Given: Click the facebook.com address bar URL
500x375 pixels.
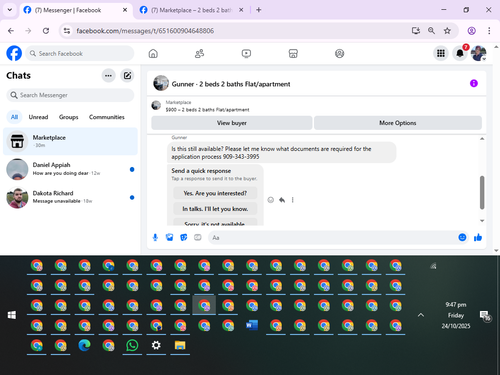Looking at the screenshot, I should (145, 31).
